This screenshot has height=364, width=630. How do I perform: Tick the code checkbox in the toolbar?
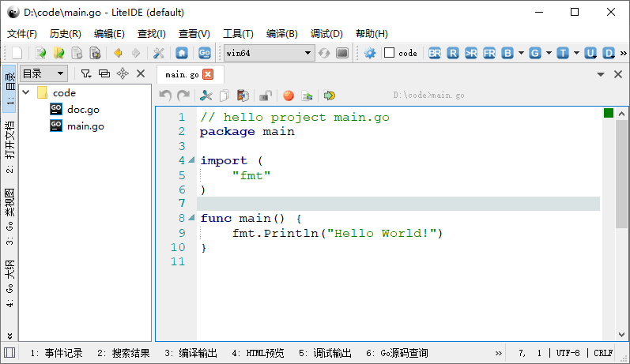click(390, 53)
